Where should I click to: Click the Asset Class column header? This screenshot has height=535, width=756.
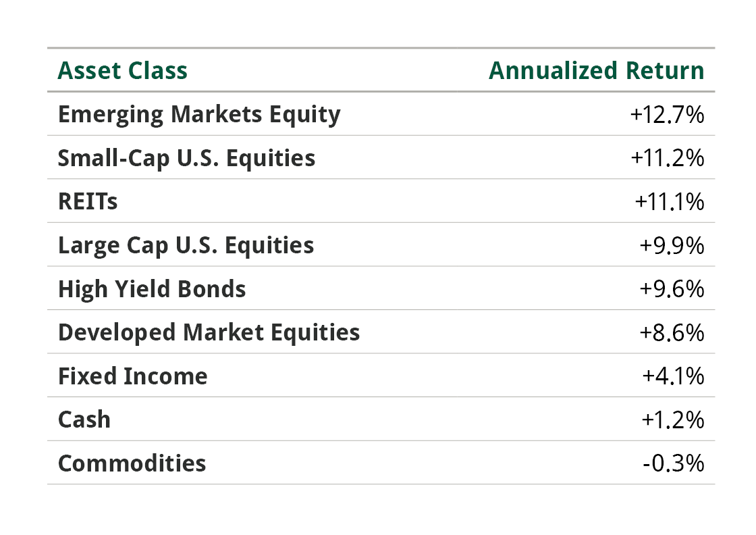[122, 70]
